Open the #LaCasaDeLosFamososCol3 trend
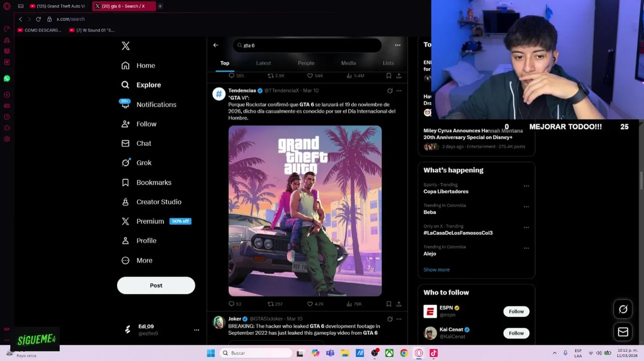Image resolution: width=644 pixels, height=361 pixels. tap(458, 233)
